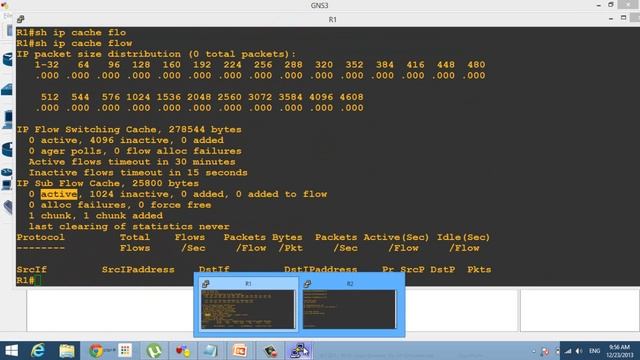Click the GNS3 application icon in title bar
Image resolution: width=640 pixels, height=360 pixels.
pos(4,5)
